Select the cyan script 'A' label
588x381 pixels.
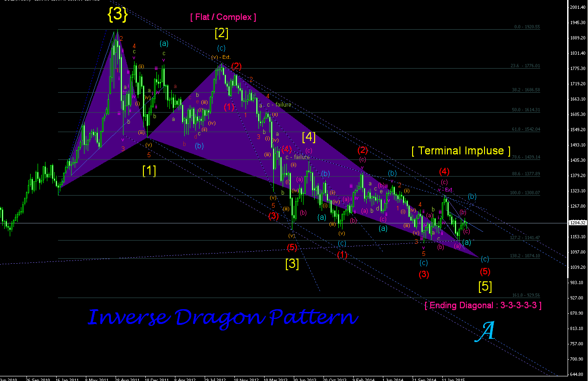(486, 332)
